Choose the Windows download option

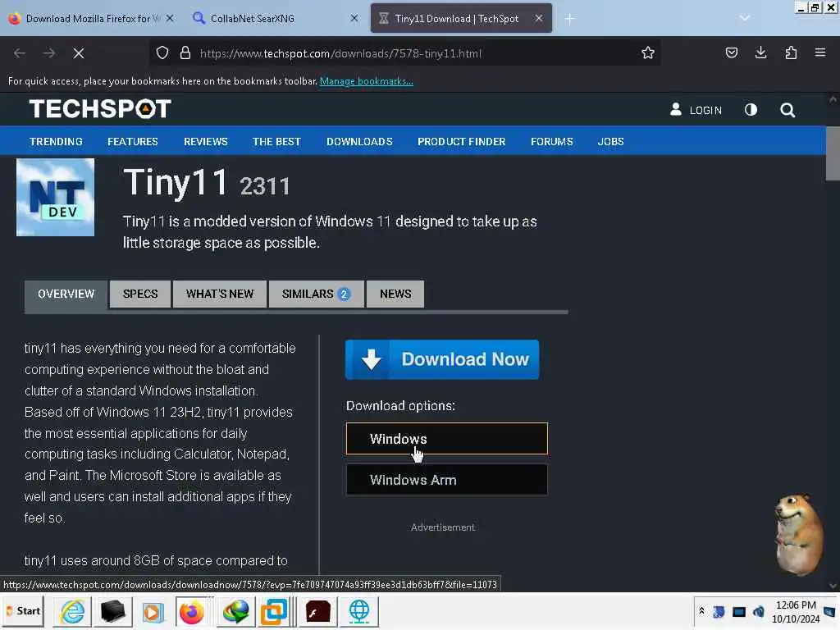(447, 439)
